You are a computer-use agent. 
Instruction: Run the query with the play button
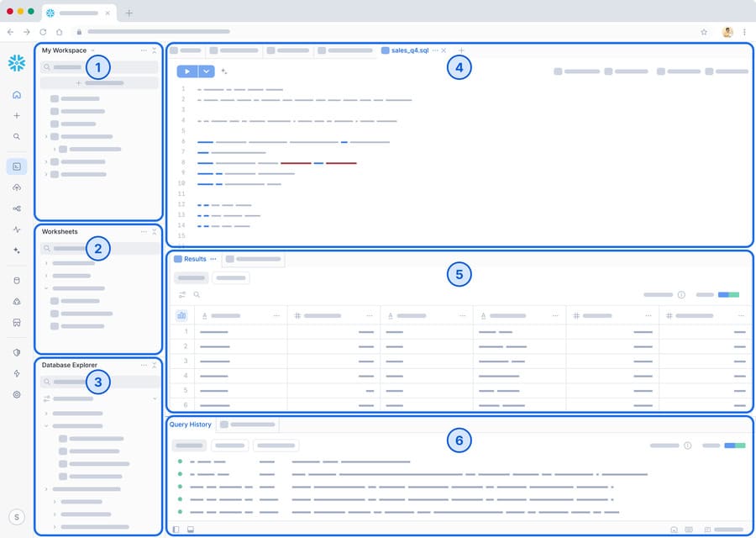click(186, 72)
